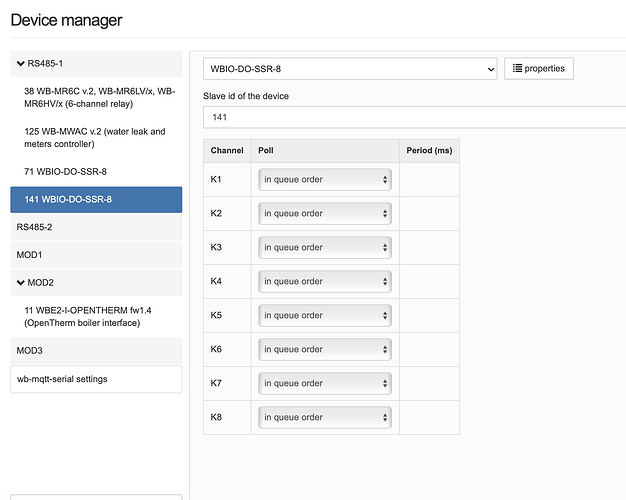Click the K3 channel cell
The height and width of the screenshot is (500, 626).
[x=227, y=247]
